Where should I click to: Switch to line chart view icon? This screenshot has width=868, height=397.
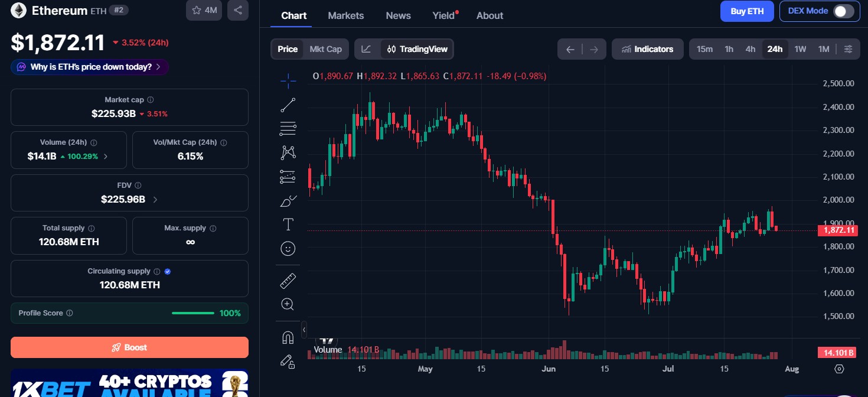tap(367, 49)
